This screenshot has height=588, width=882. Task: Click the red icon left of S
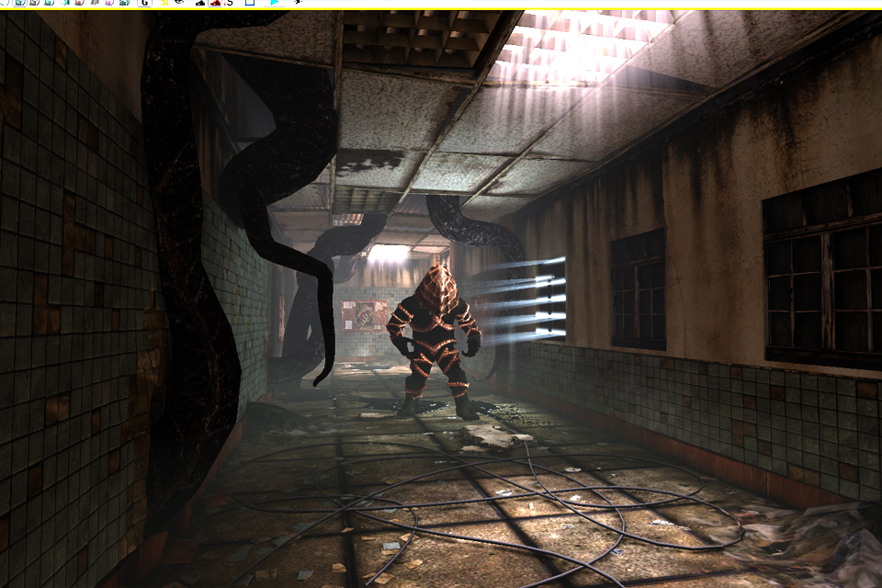[214, 3]
